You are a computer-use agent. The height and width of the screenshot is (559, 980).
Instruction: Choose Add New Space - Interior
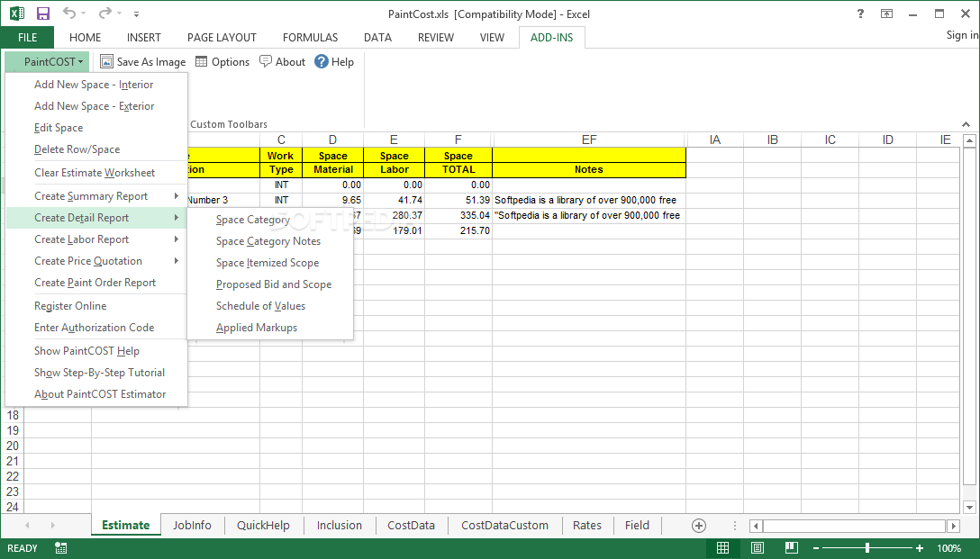(96, 85)
